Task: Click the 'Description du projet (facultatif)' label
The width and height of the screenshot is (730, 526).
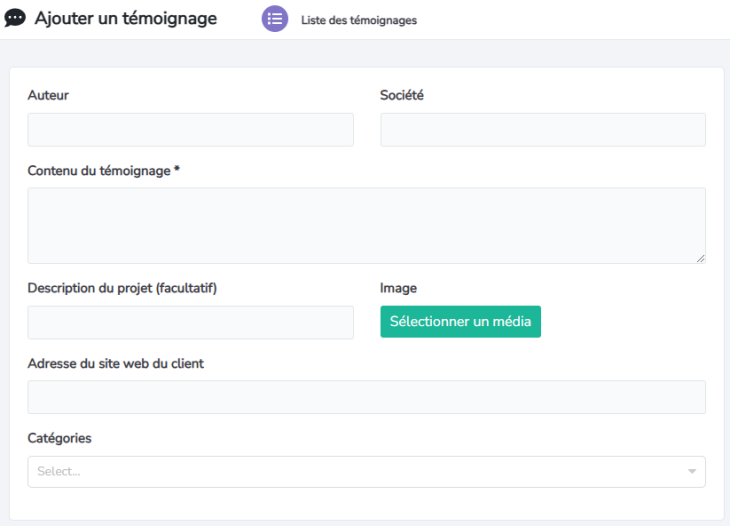Action: pos(122,288)
